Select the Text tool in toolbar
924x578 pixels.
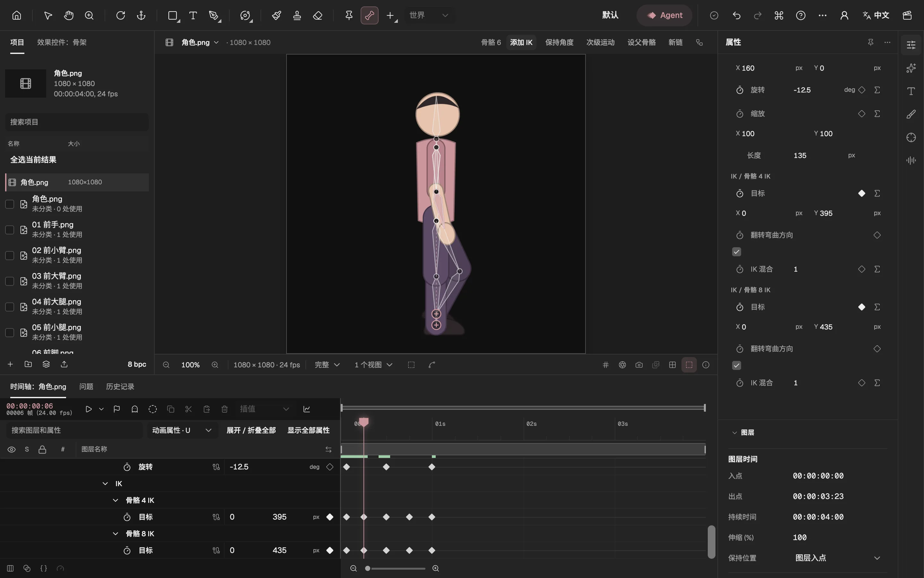(193, 15)
